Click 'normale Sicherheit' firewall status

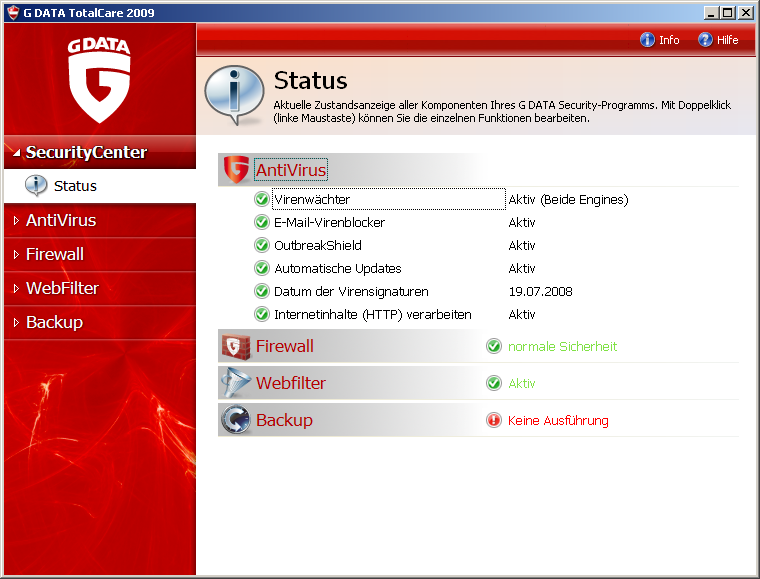(x=563, y=346)
